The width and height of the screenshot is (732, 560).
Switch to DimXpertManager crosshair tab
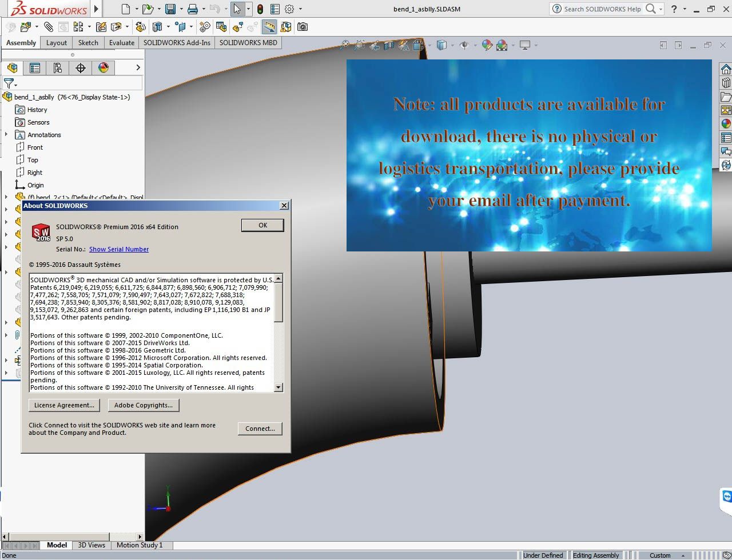[x=81, y=67]
